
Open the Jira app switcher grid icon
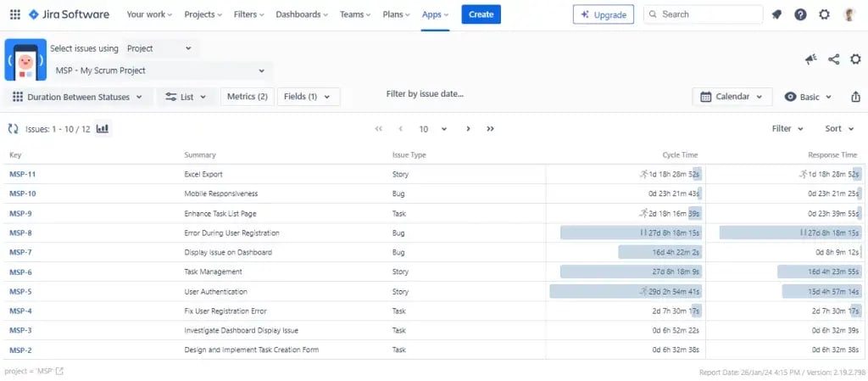[x=15, y=14]
